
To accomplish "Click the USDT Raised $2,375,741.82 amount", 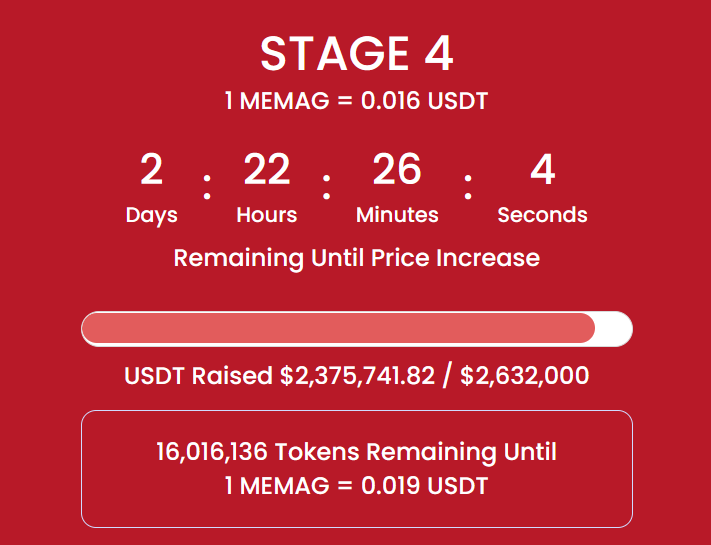I will (279, 376).
